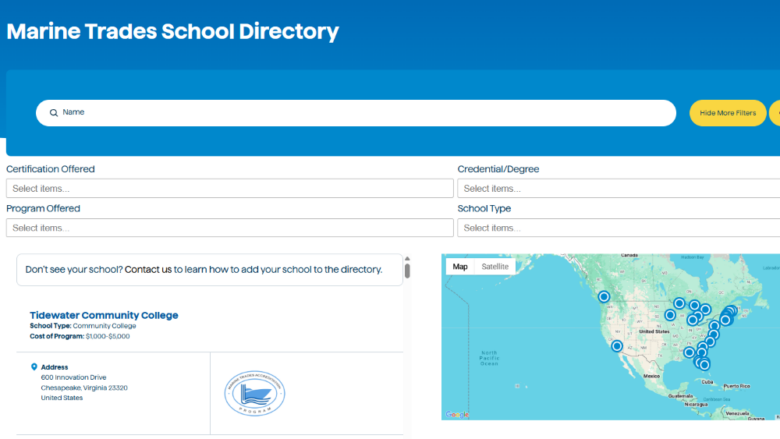Click the 'Chesapeake, Virginia 23320' text
This screenshot has width=780, height=439.
pos(84,388)
